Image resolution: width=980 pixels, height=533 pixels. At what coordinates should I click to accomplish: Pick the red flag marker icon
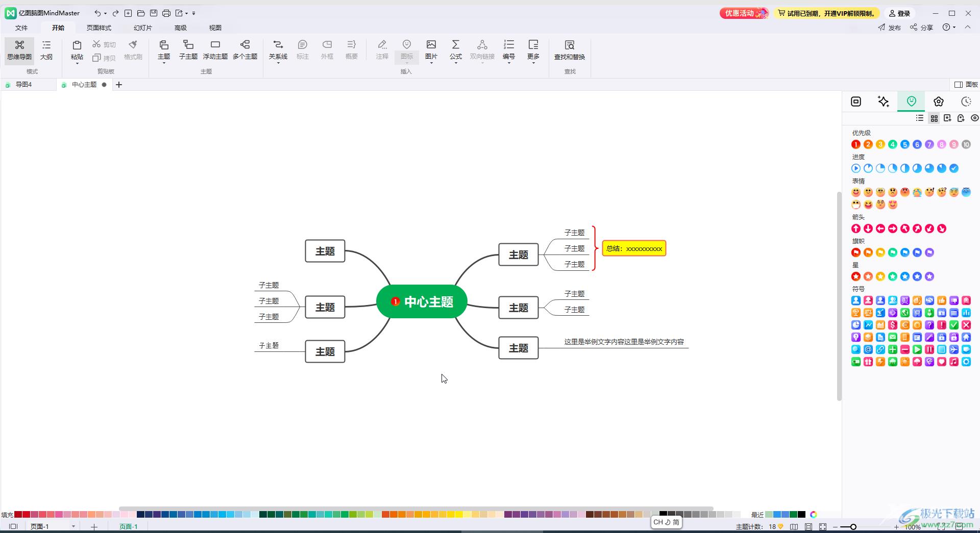856,252
